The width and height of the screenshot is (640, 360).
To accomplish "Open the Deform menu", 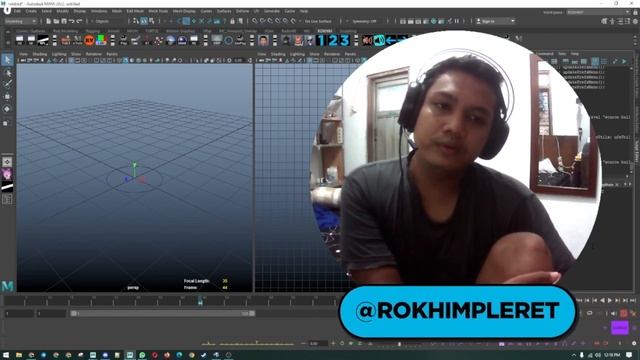I will pos(242,11).
